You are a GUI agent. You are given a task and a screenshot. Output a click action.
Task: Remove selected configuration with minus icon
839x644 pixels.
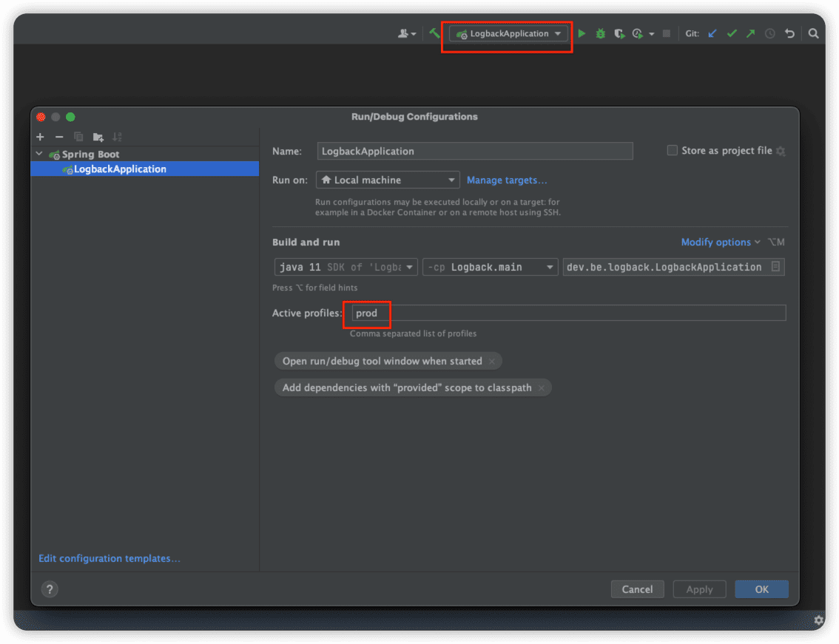(58, 137)
